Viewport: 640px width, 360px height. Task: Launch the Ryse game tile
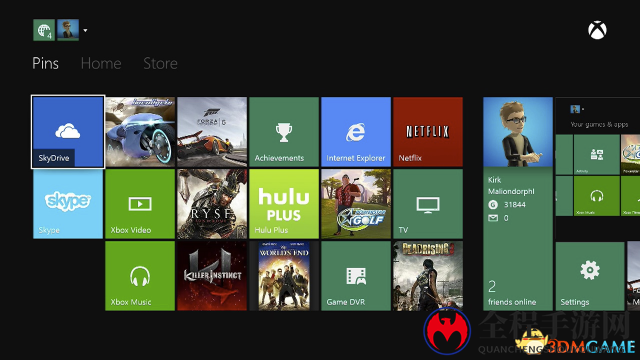click(212, 204)
